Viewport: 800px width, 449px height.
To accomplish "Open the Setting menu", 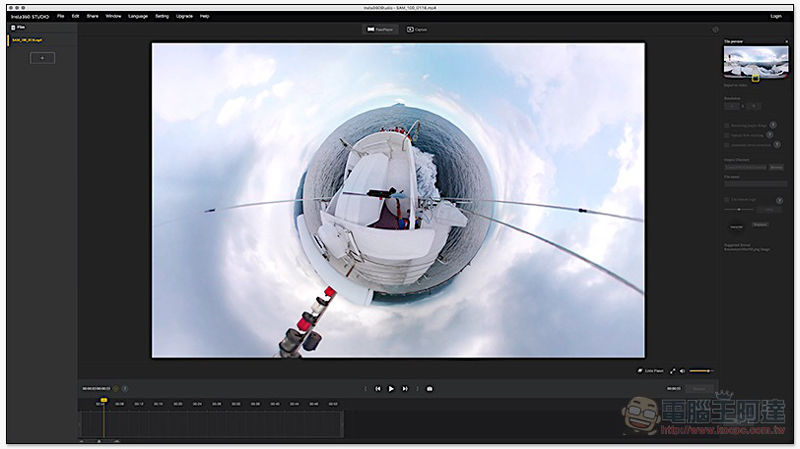I will click(x=162, y=16).
